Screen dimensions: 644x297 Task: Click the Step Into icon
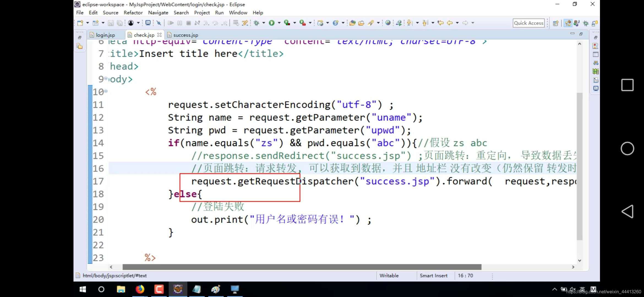coord(206,23)
